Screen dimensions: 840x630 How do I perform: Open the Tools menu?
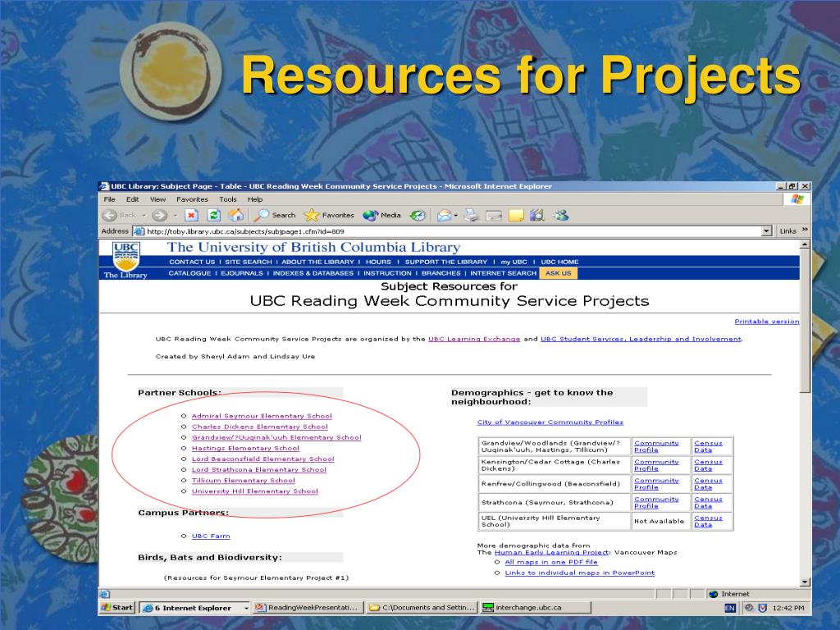[228, 199]
